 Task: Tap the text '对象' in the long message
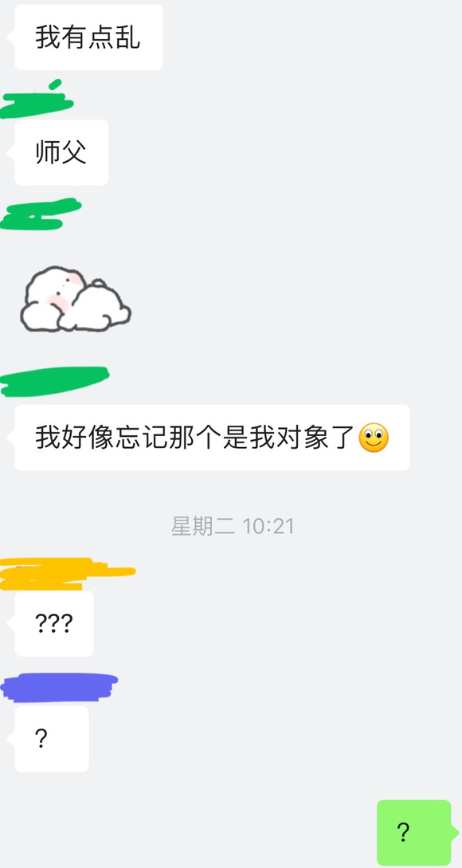click(302, 438)
